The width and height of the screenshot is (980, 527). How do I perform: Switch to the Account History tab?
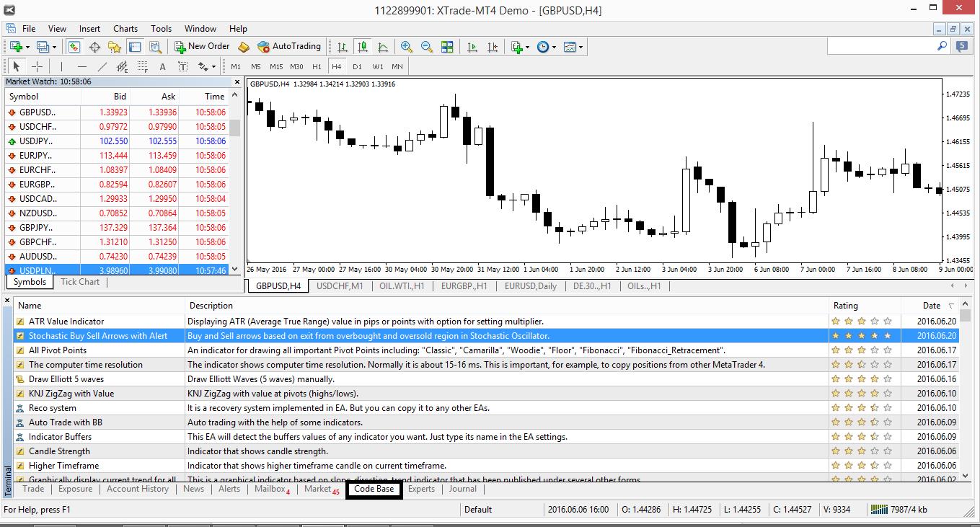tap(137, 489)
